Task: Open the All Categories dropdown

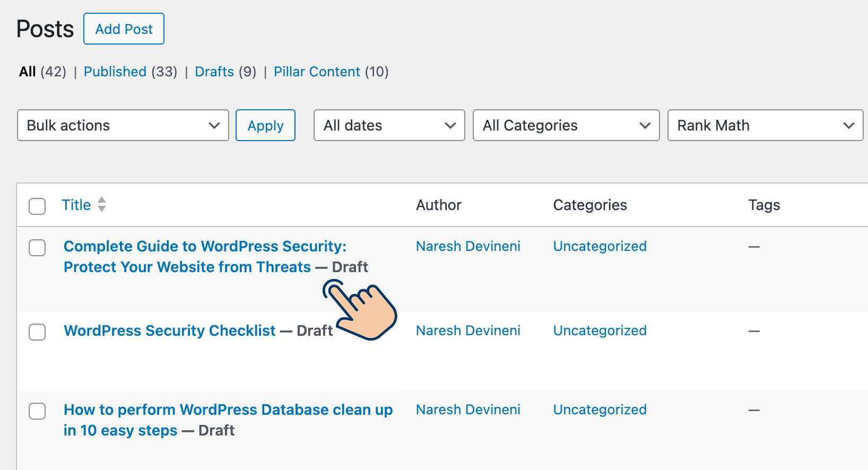Action: tap(566, 125)
